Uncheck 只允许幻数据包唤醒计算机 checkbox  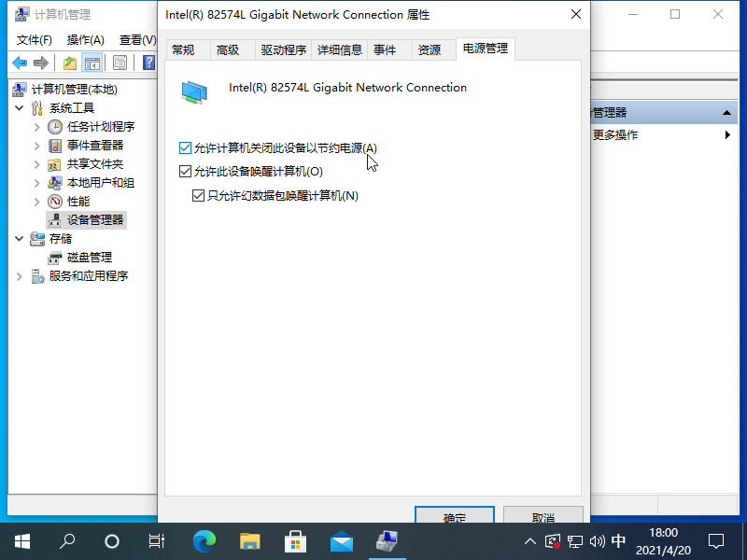[x=197, y=196]
